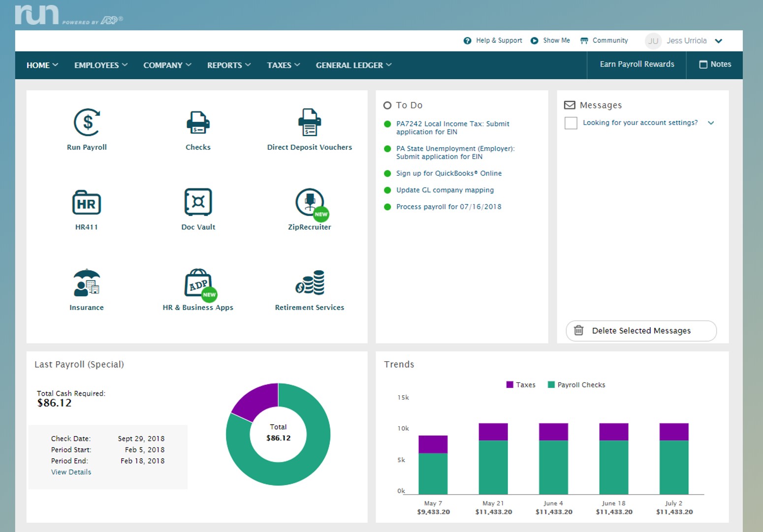Open the Employees dropdown menu

pos(101,65)
